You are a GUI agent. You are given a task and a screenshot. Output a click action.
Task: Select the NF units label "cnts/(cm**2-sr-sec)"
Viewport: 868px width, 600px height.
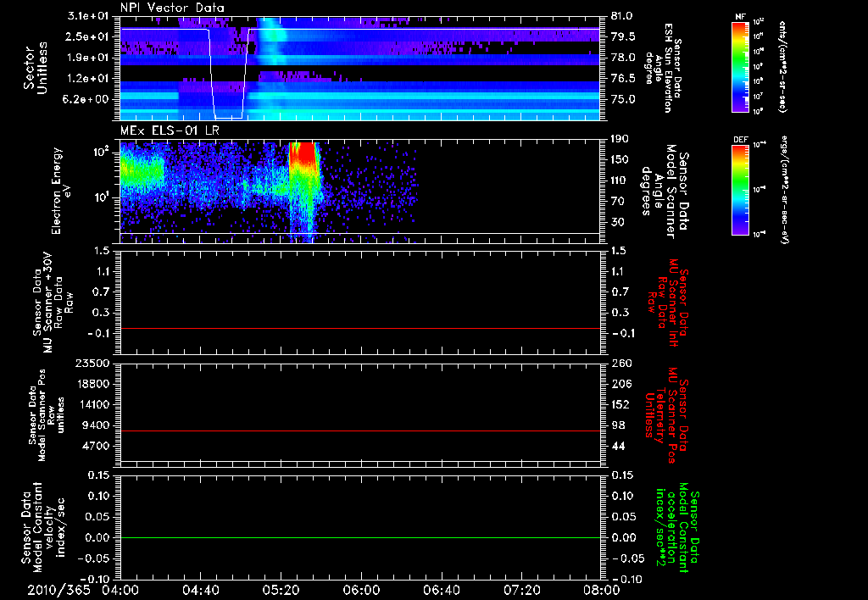tap(782, 66)
